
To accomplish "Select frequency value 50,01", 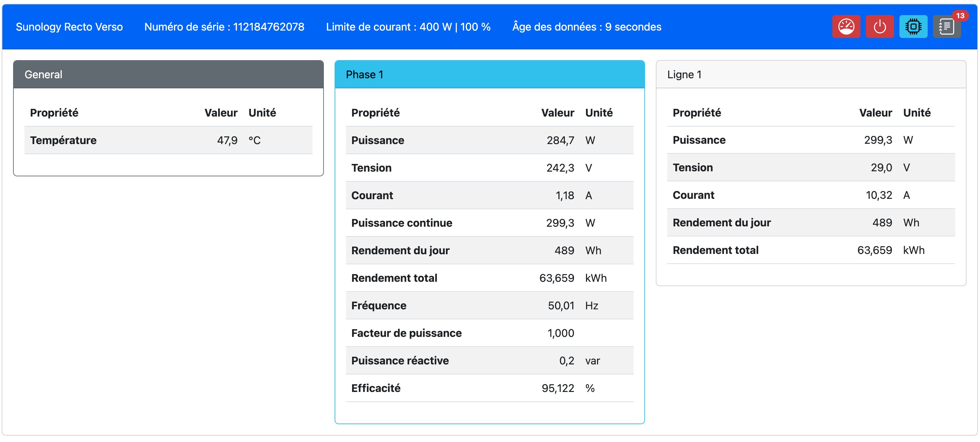I will (561, 305).
